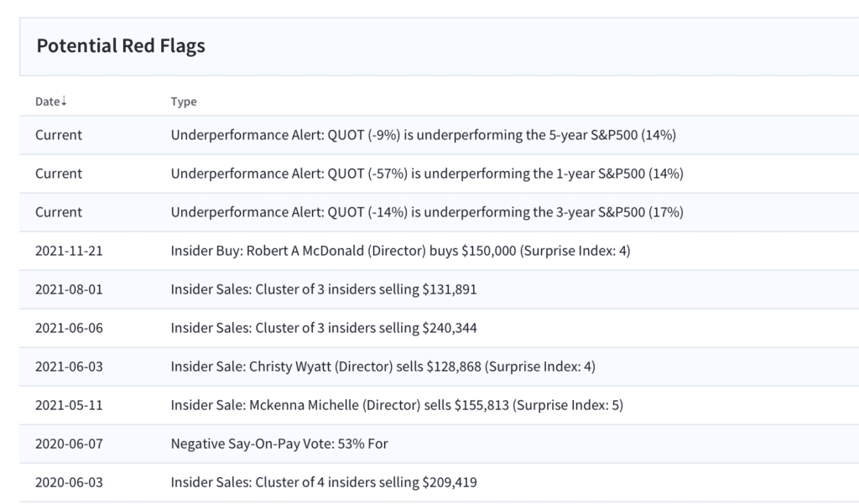This screenshot has height=504, width=859.
Task: Select the 3-year S&P500 underperformance alert text
Action: (427, 212)
